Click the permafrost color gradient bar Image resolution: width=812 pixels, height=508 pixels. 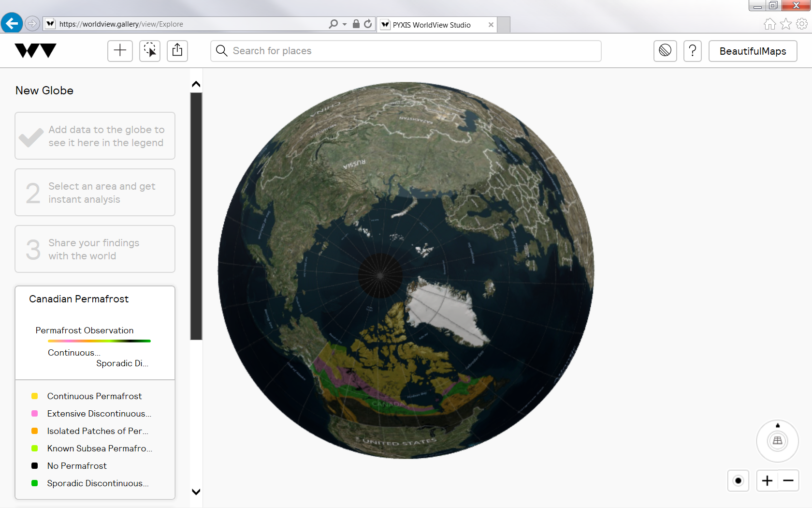tap(99, 341)
